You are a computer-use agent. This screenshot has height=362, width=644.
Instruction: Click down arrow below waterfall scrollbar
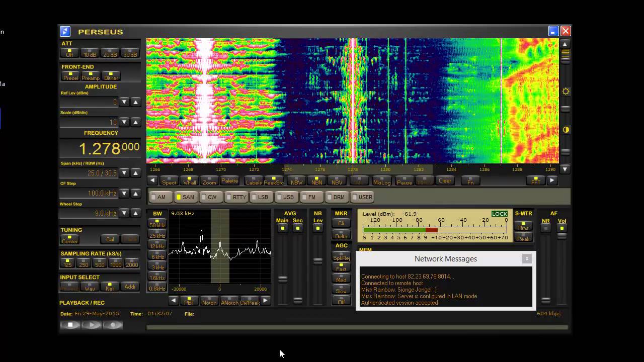[565, 169]
